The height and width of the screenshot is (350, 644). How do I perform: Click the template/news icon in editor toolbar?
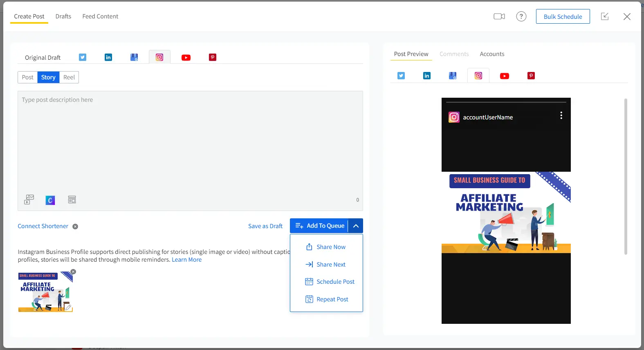point(72,200)
